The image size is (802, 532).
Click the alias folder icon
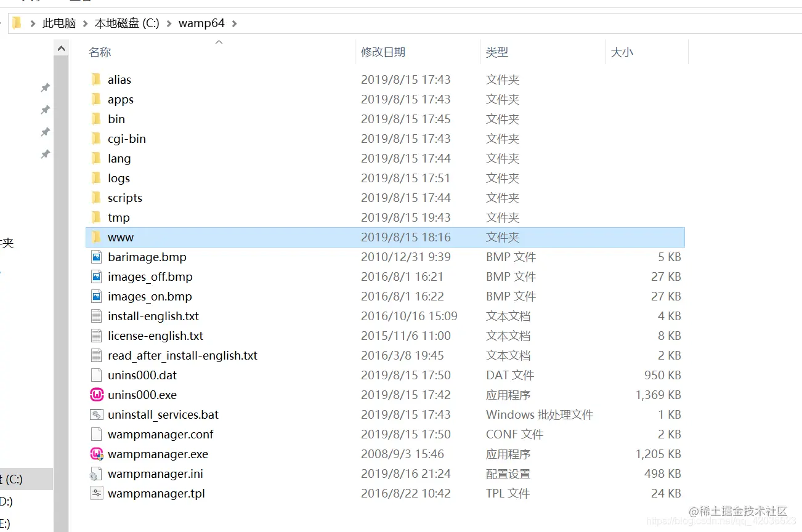click(x=96, y=79)
